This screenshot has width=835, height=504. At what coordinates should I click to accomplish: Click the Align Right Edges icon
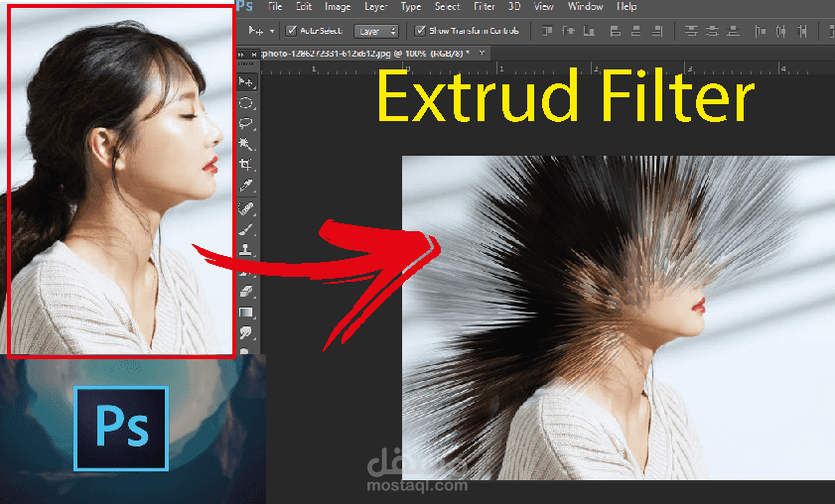point(657,31)
